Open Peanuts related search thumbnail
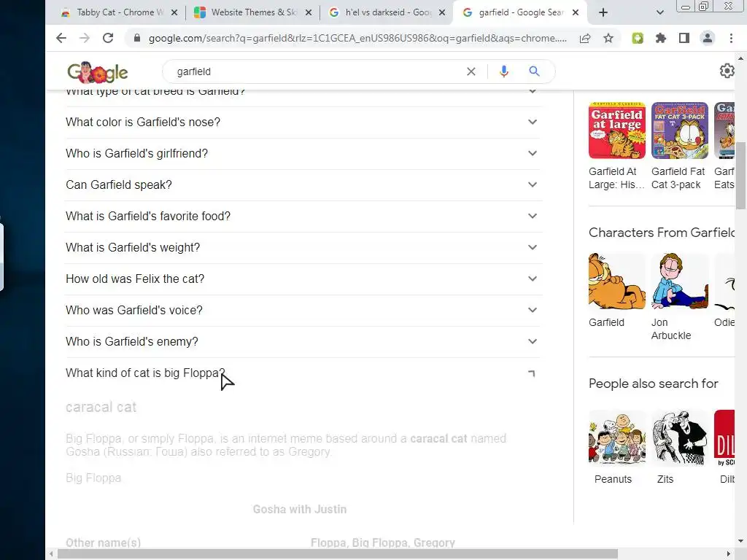 click(x=617, y=438)
